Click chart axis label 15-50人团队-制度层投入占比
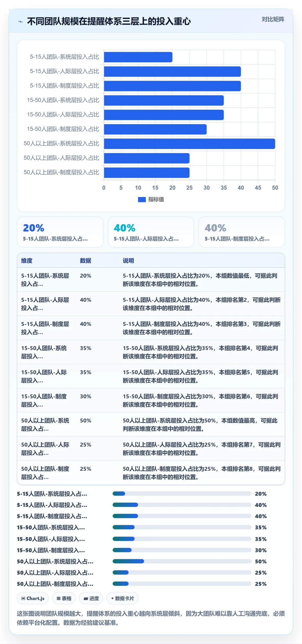 coord(63,129)
